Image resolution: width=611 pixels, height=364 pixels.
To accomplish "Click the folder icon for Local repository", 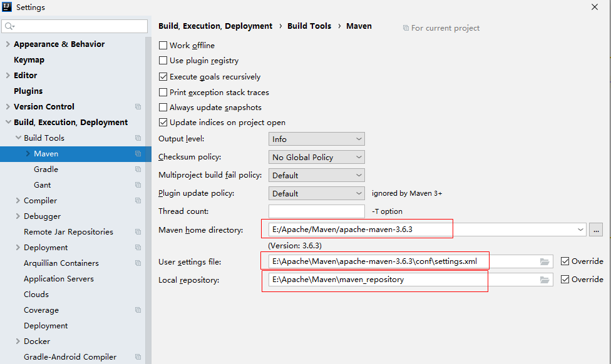I will click(x=545, y=280).
